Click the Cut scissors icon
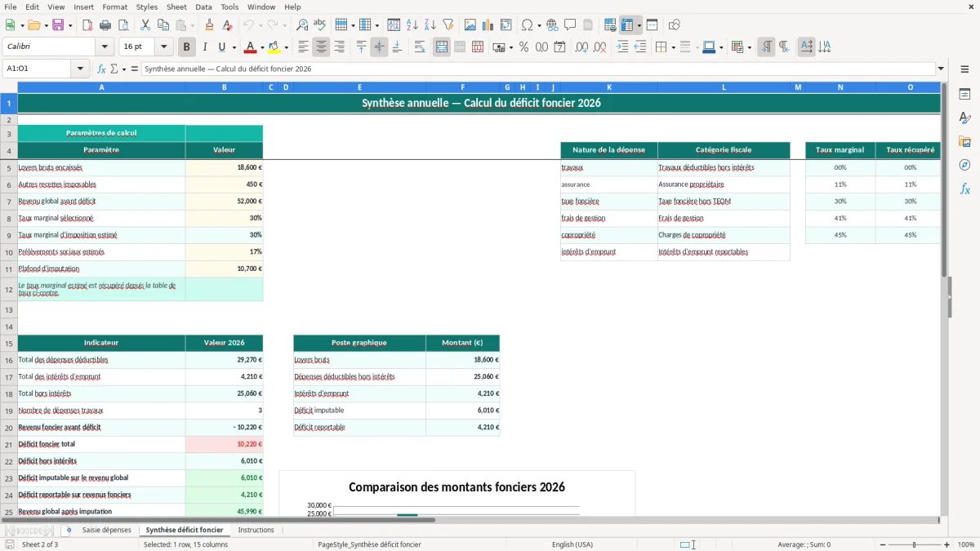Screen dimensions: 980x551 145,25
